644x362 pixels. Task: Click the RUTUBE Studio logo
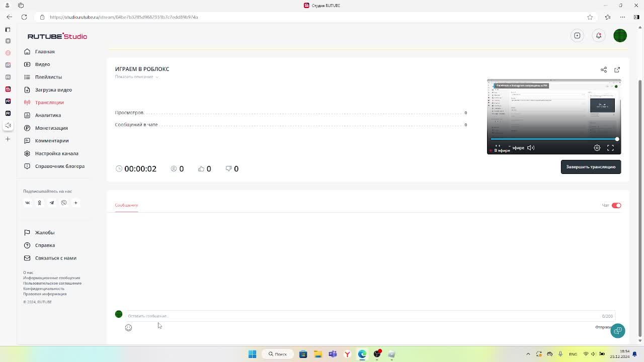click(57, 36)
